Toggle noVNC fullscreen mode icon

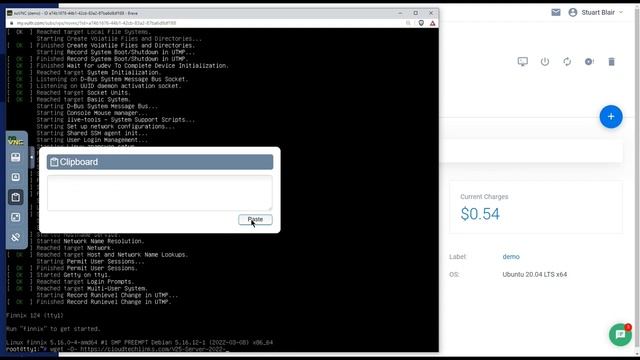pos(16,217)
